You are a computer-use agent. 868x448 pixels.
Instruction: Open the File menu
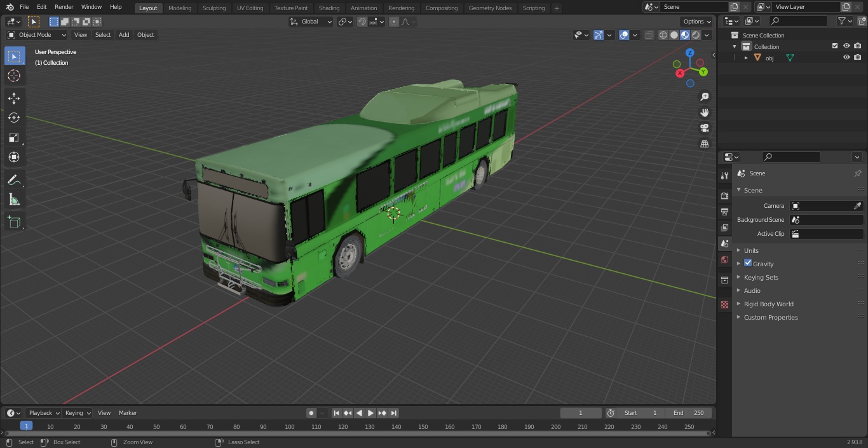24,7
